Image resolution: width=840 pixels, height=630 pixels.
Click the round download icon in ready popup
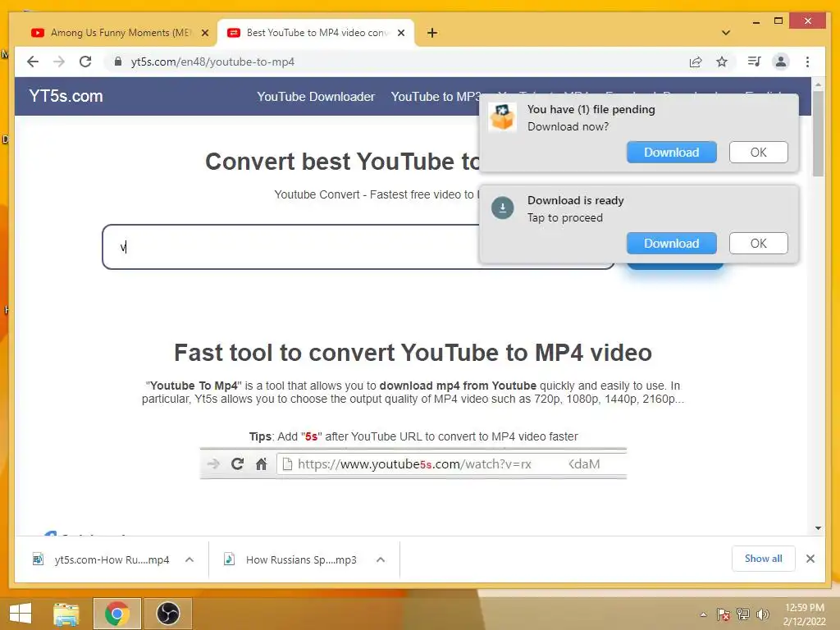coord(503,208)
